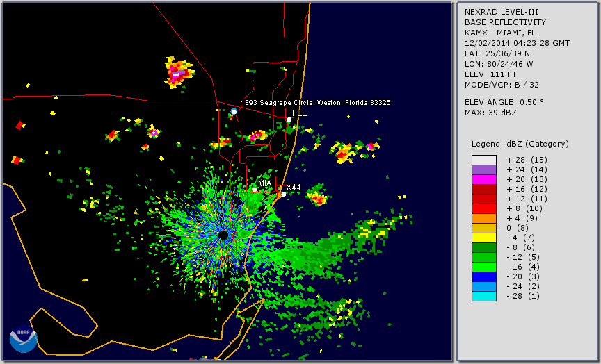This screenshot has width=601, height=364.
Task: Click the magenta +20 dBZ legend swatch
Action: (x=484, y=179)
